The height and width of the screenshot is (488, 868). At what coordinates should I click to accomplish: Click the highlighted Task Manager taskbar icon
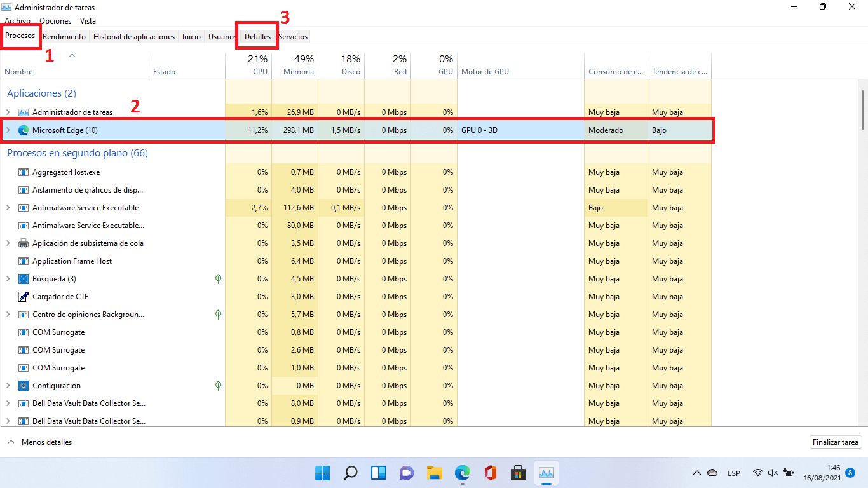click(547, 473)
